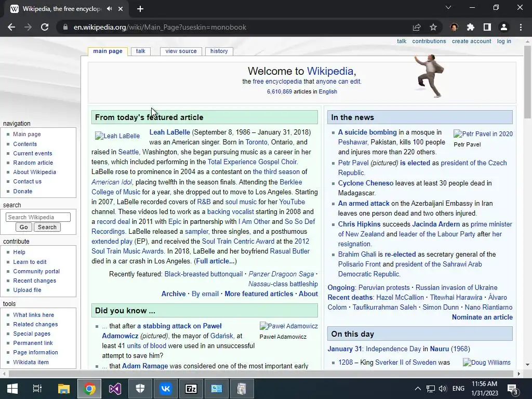Click the Go button in search
Image resolution: width=532 pixels, height=399 pixels.
24,227
